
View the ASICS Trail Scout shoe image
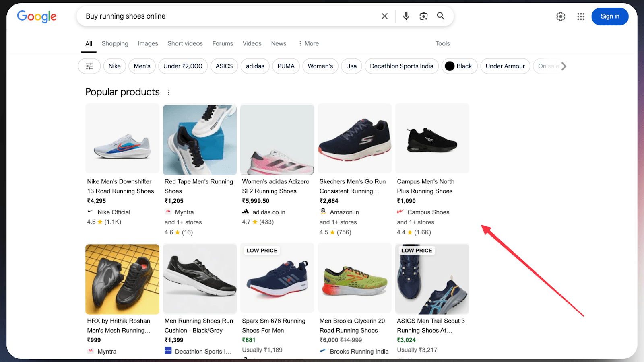pos(432,279)
